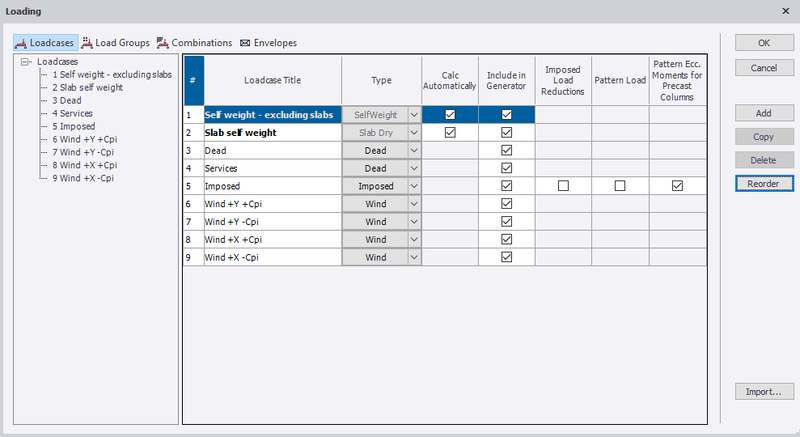Uncheck Pattern Ecc. Moments for Imposed row

click(x=678, y=186)
